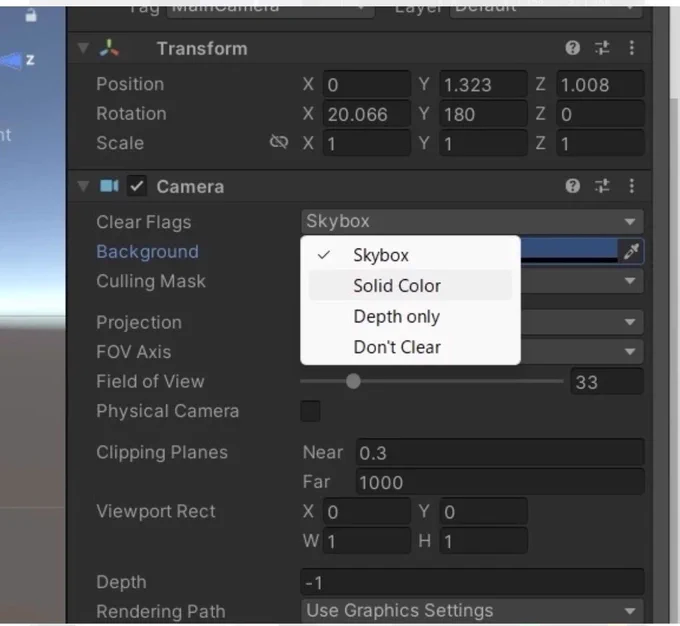Image resolution: width=680 pixels, height=626 pixels.
Task: Click the Viewport Rect Y field
Action: [484, 511]
